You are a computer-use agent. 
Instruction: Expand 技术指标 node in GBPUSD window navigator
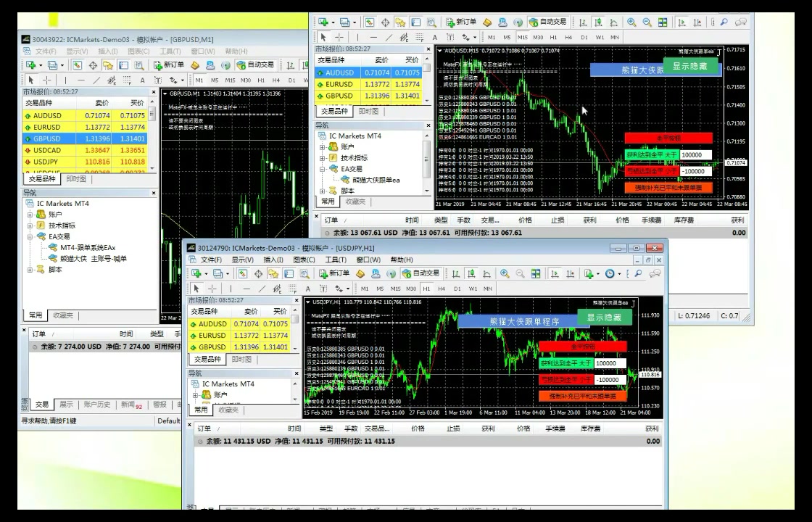30,225
